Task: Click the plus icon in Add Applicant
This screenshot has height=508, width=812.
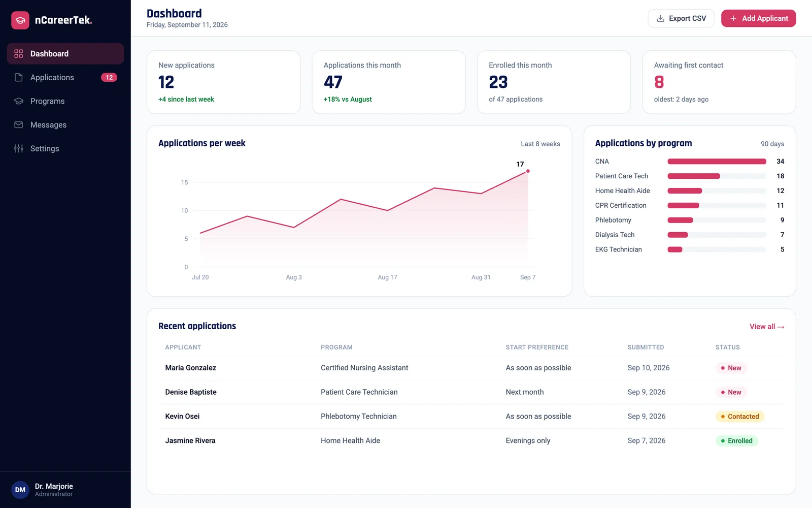Action: point(733,18)
